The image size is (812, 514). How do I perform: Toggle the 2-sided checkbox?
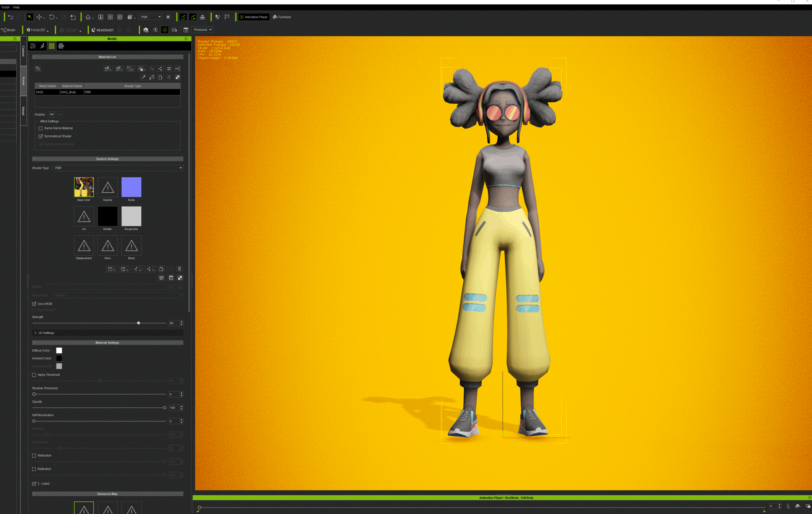tap(34, 484)
